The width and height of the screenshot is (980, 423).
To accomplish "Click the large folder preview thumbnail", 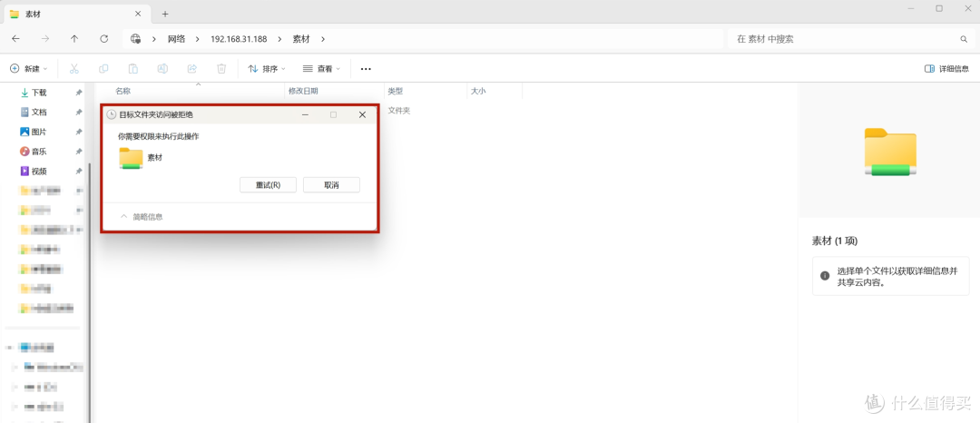I will [x=890, y=152].
